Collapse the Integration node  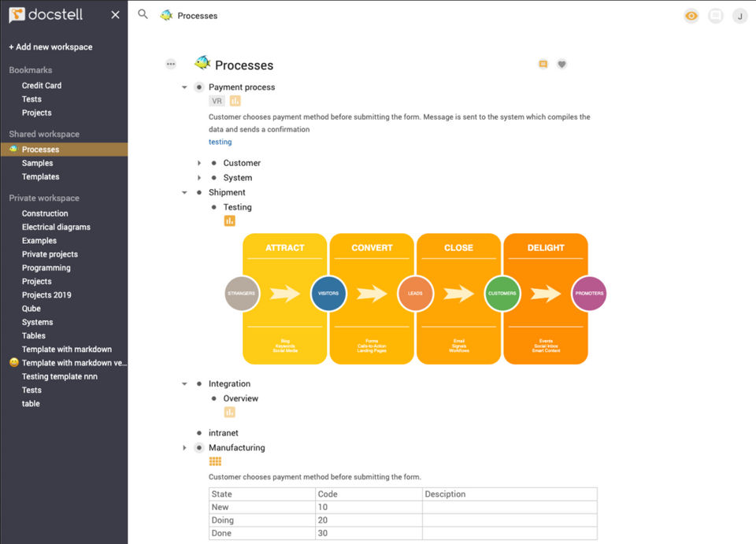point(184,384)
